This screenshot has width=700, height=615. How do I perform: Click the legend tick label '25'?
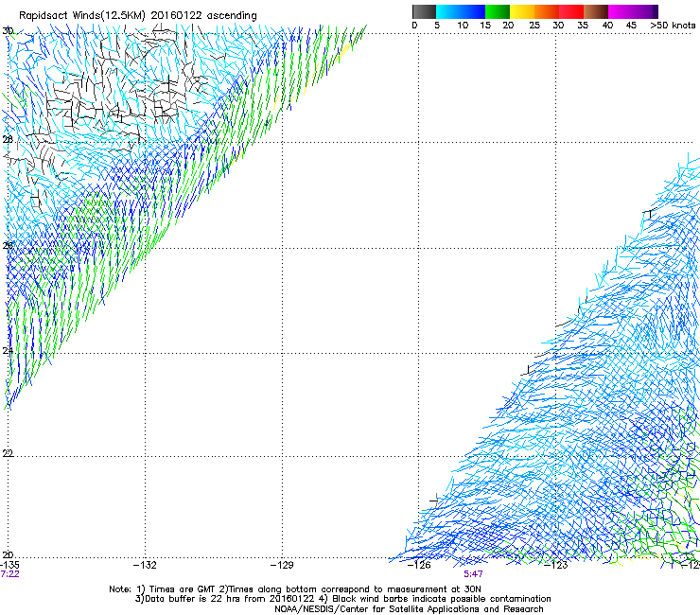534,26
